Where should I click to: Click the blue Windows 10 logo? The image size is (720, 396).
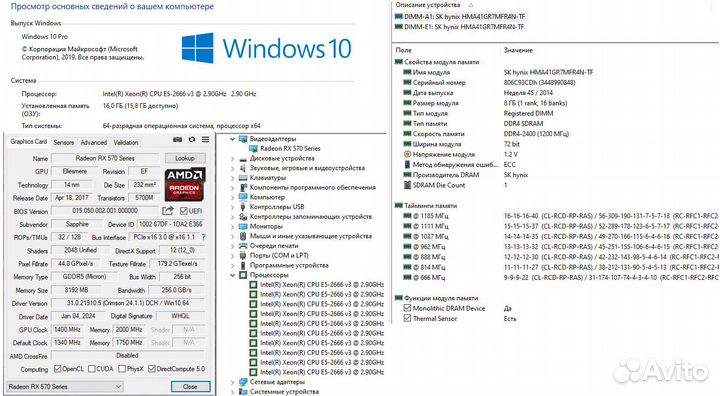coord(197,48)
